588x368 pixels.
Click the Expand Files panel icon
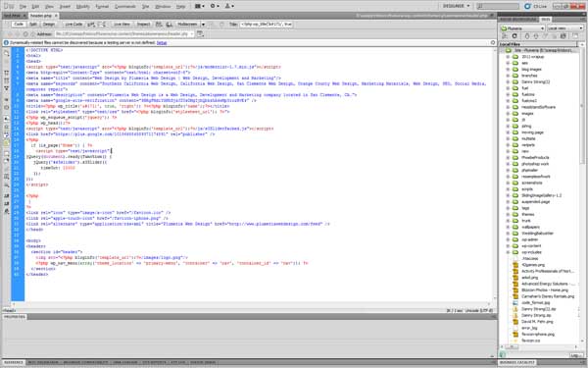point(575,36)
